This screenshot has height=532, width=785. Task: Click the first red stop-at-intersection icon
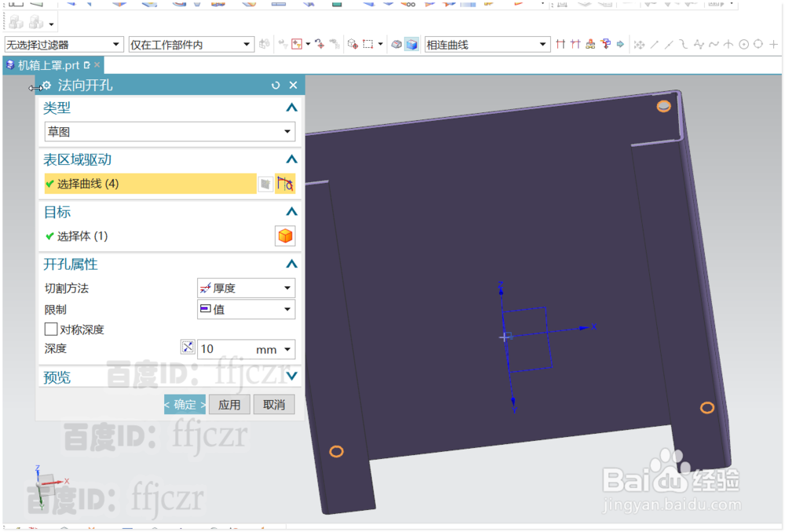pos(560,45)
